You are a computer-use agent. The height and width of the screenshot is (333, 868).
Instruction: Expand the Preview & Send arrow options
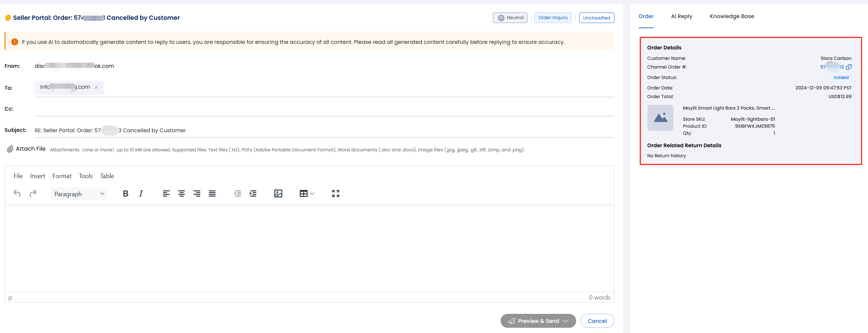click(566, 321)
